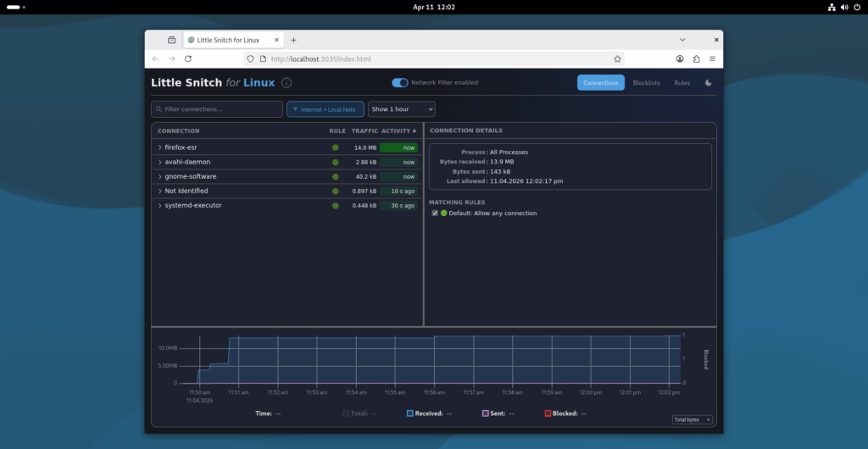Image resolution: width=868 pixels, height=449 pixels.
Task: Expand the Not Identified connection row
Action: pyautogui.click(x=160, y=191)
